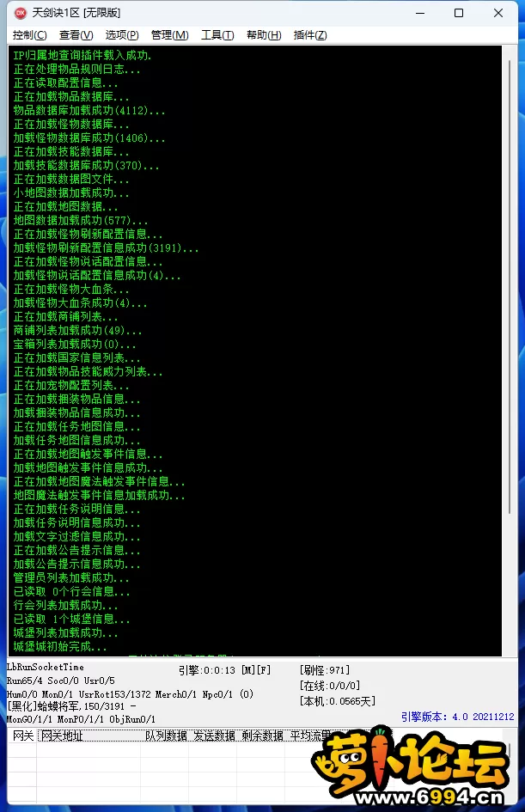Click log line IP归属地查询插件载入成功.
The image size is (525, 812).
[82, 55]
